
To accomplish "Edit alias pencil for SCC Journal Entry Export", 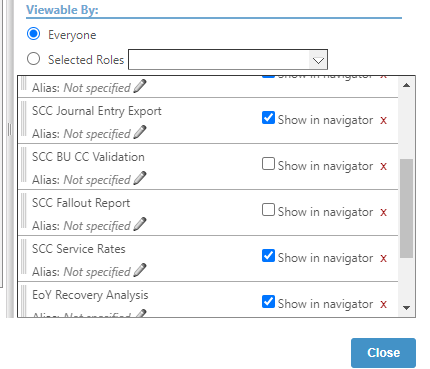I will tap(140, 132).
